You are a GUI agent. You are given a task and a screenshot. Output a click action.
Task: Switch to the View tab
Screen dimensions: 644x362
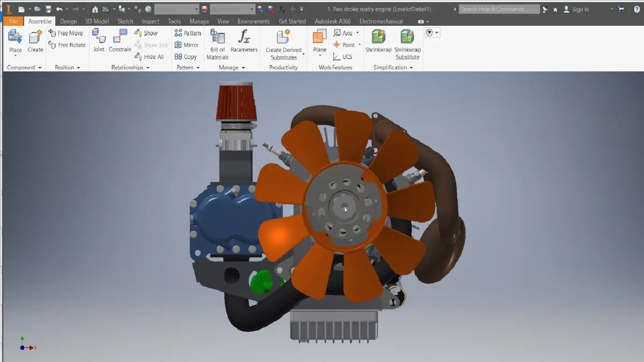click(223, 21)
